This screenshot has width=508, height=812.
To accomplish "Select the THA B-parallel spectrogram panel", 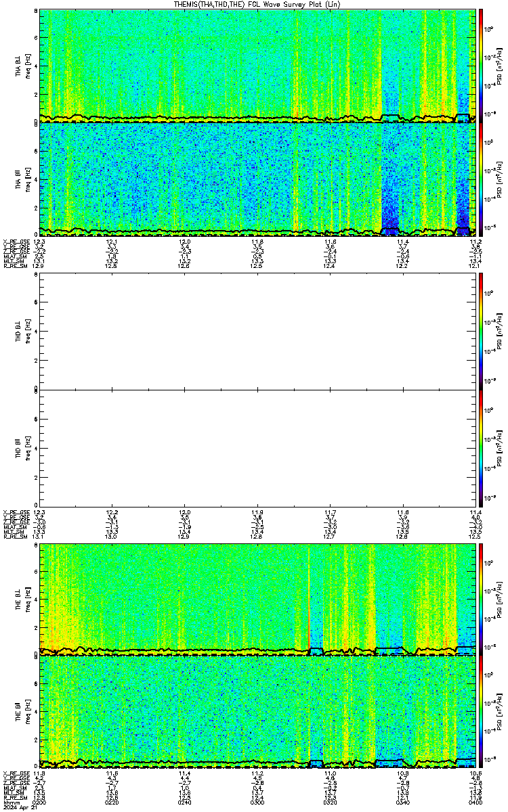I will click(257, 179).
